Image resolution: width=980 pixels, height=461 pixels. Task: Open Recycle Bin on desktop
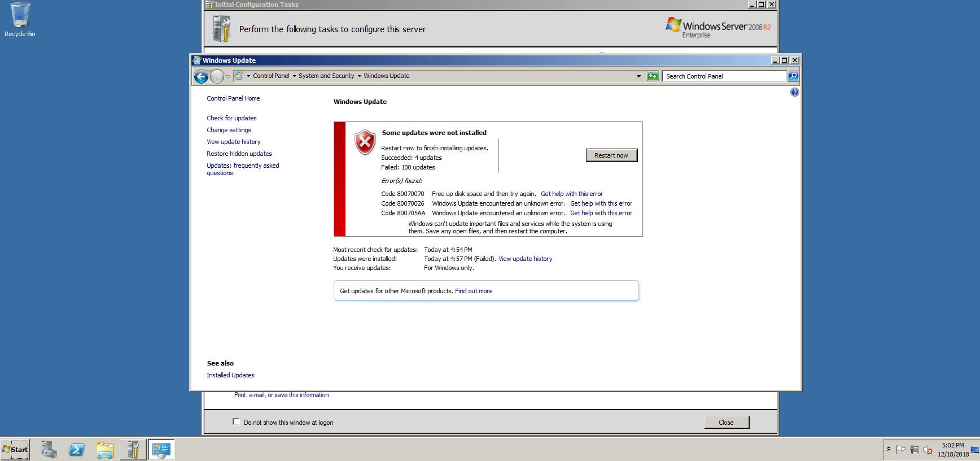[x=20, y=20]
